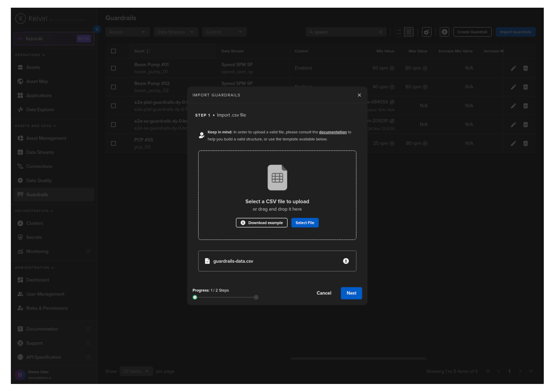
Task: Clear the speed search text
Action: pos(381,32)
